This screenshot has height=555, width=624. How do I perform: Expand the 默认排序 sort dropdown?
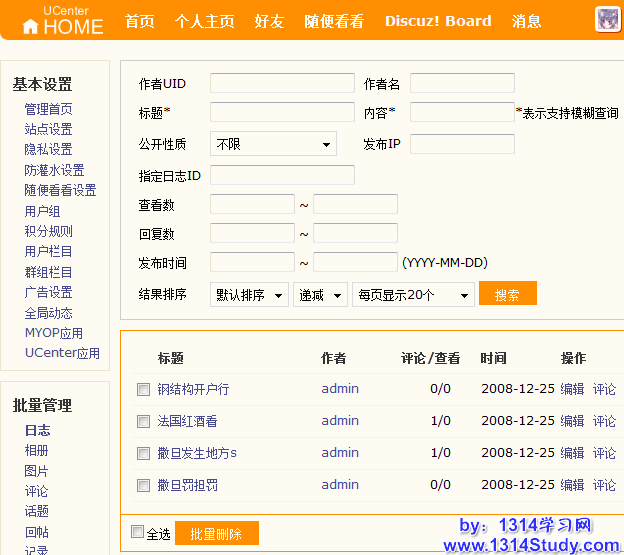249,295
